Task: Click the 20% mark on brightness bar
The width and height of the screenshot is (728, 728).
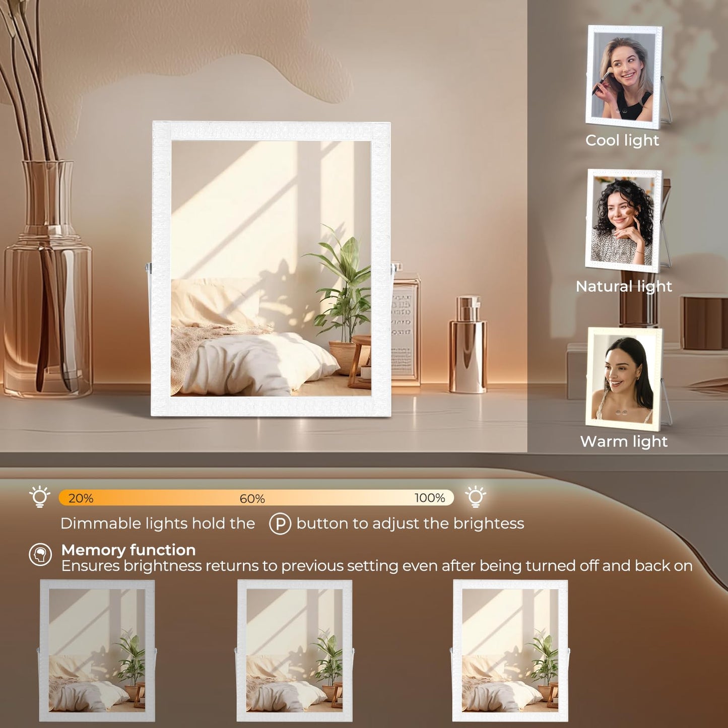Action: click(81, 498)
